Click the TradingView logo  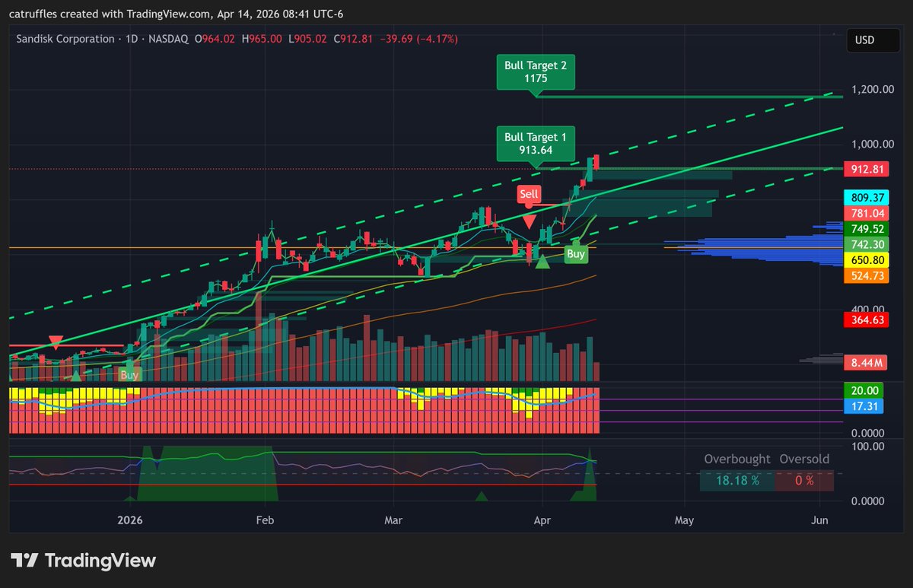click(83, 561)
